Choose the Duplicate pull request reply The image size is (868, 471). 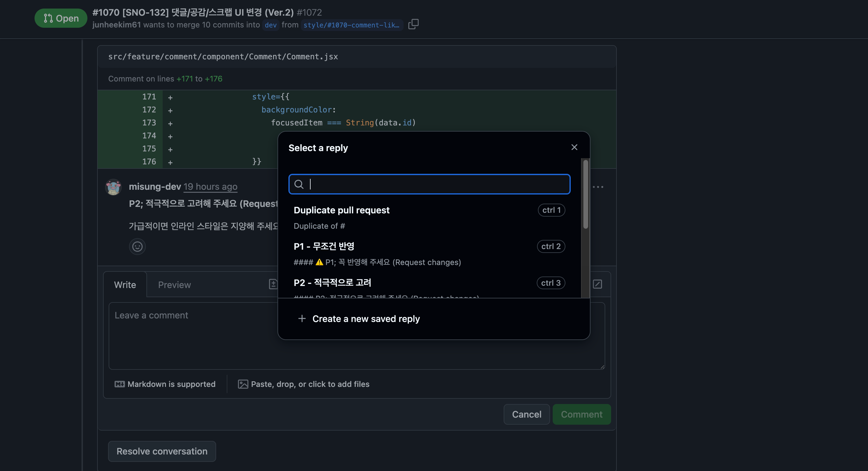coord(341,210)
